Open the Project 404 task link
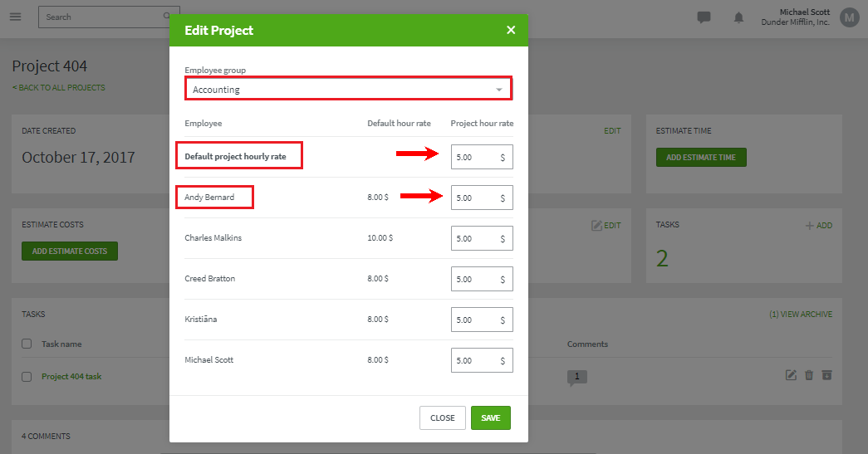 point(71,377)
